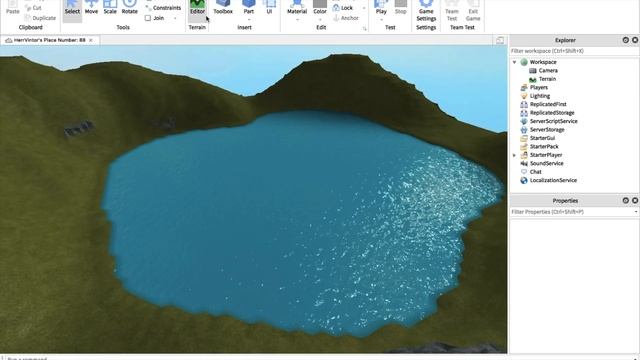Select ServerStorage in Explorer
Image resolution: width=640 pixels, height=360 pixels.
click(x=547, y=130)
